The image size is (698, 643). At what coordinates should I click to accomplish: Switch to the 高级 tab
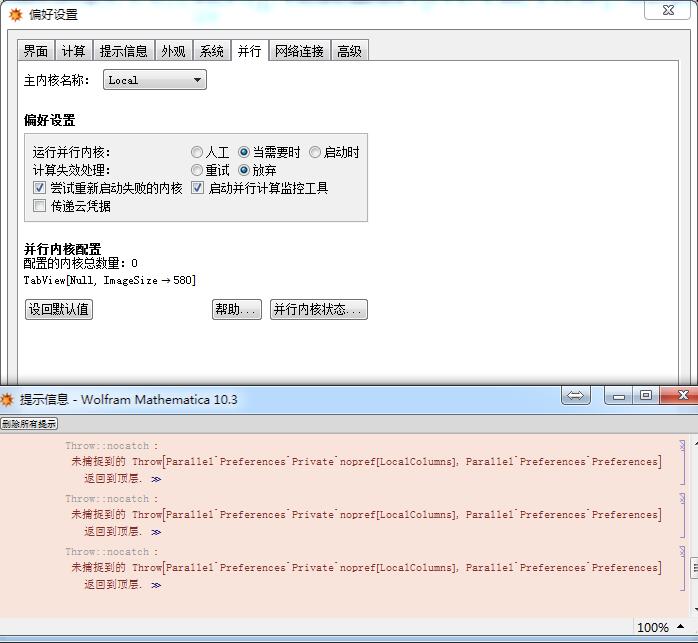(349, 51)
